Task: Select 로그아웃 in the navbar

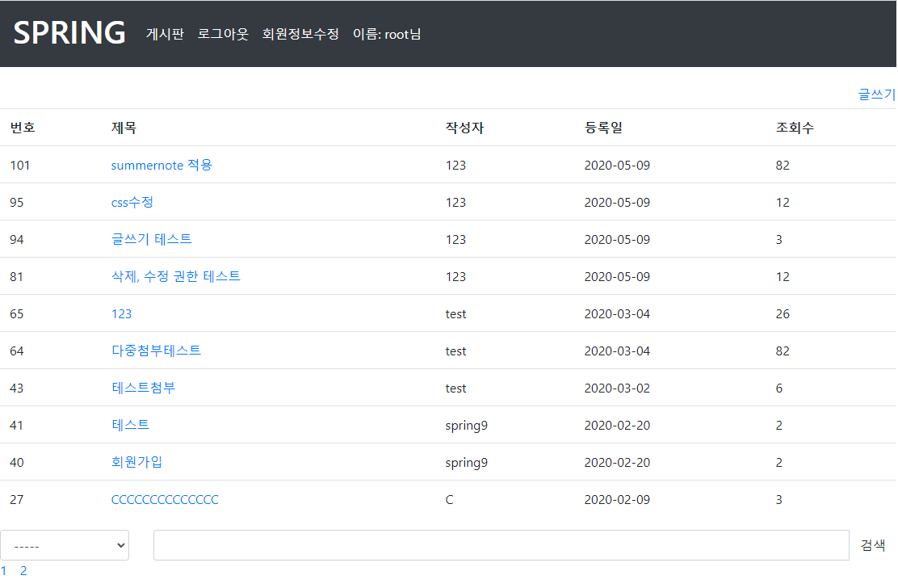Action: click(223, 35)
